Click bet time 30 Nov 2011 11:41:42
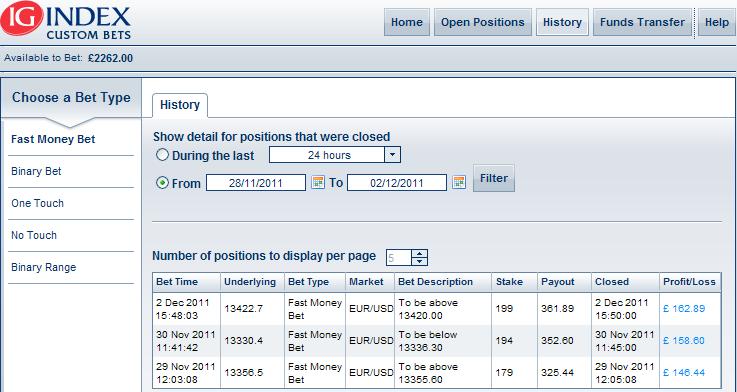737x392 pixels. 186,341
